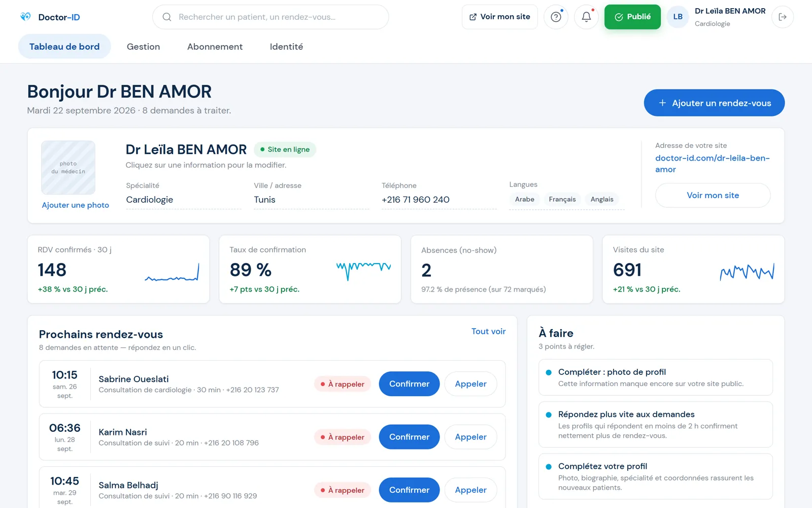
Task: Click the doctor photo placeholder
Action: [68, 168]
